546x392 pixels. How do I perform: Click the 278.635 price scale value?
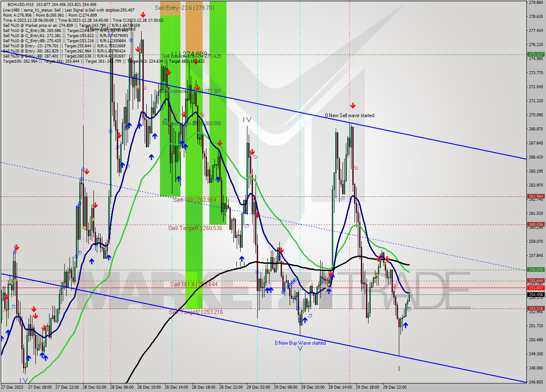pos(536,17)
